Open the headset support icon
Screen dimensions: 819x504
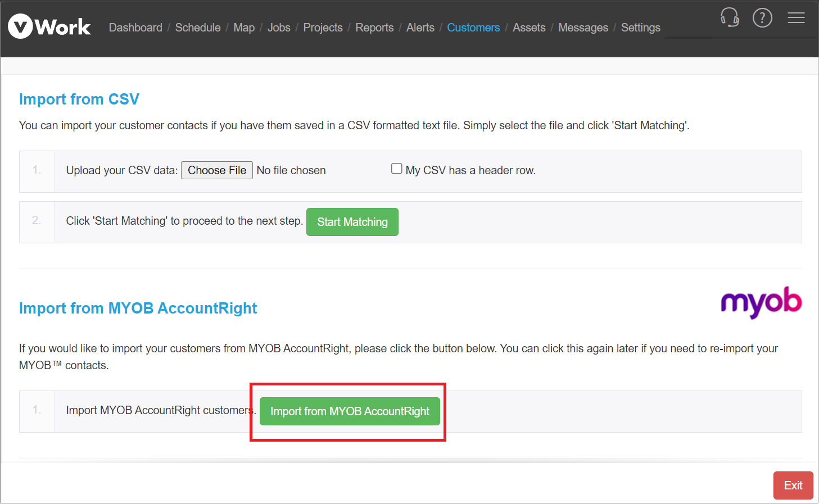click(730, 17)
